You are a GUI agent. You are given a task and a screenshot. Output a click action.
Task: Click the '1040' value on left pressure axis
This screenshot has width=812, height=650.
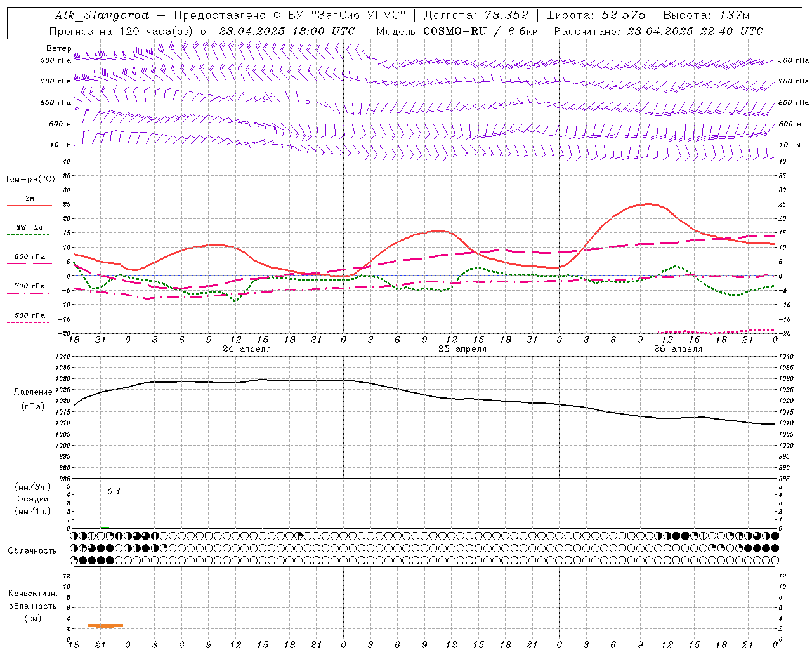pos(62,357)
